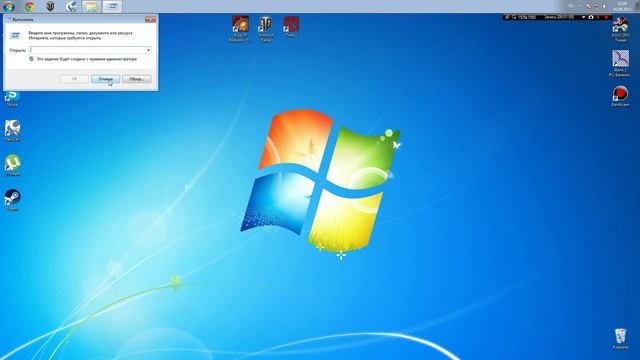Open Bandicam overlay dropdown arrow

584,17
